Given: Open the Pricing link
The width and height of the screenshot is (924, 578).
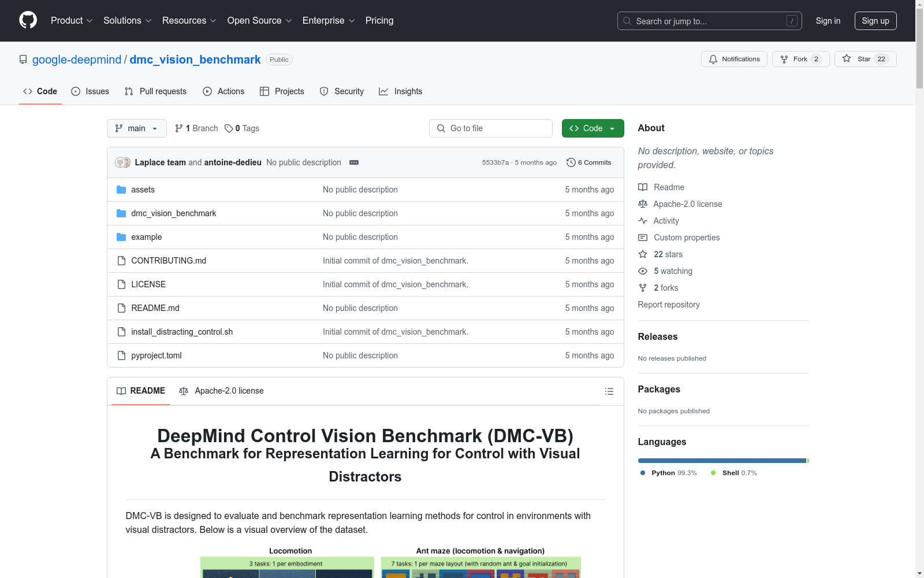Looking at the screenshot, I should 379,20.
